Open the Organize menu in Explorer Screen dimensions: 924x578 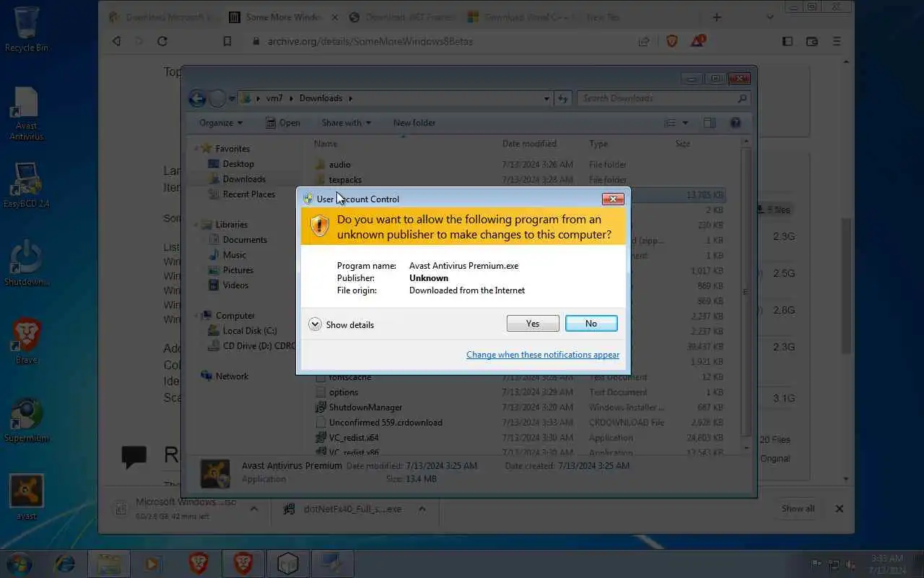[221, 123]
